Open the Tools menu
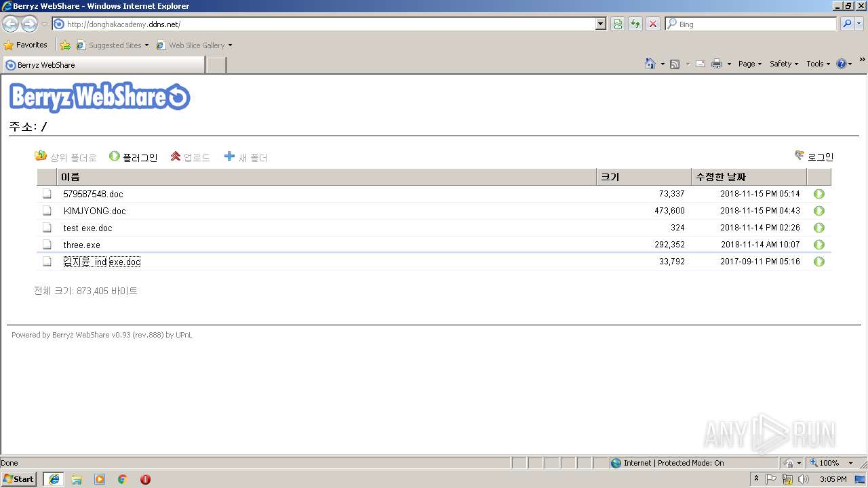 [x=818, y=64]
